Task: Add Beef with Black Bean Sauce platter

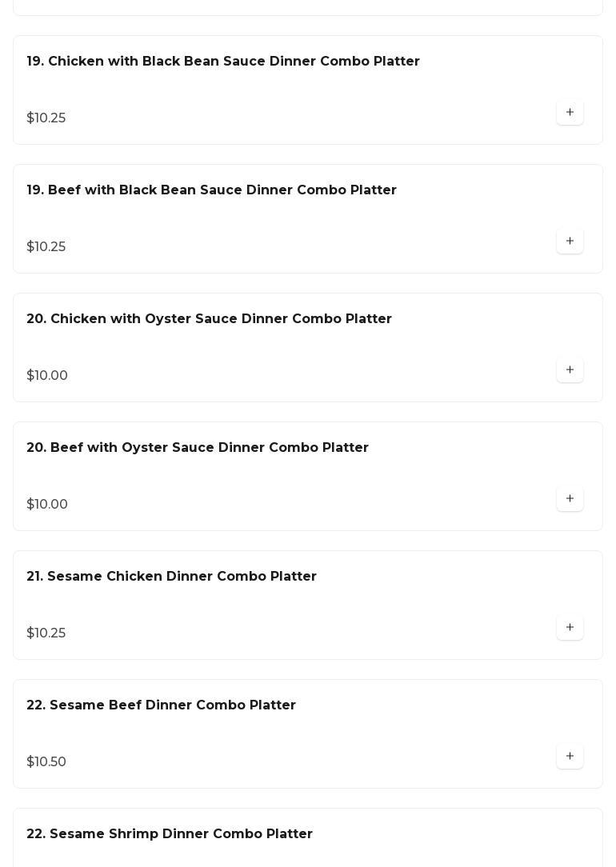Action: click(x=570, y=242)
